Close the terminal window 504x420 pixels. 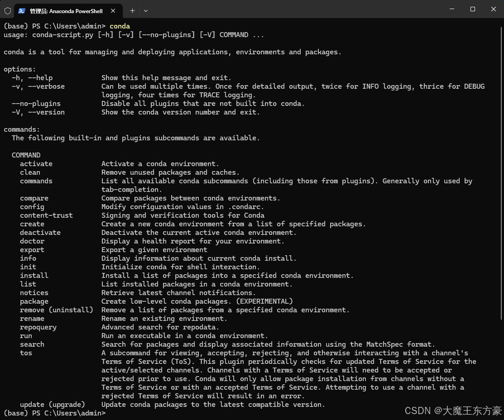tap(494, 9)
